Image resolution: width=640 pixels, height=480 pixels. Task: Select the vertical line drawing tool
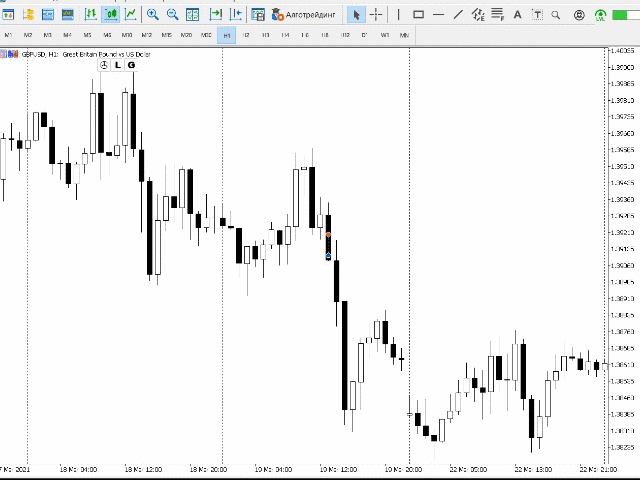click(x=398, y=15)
